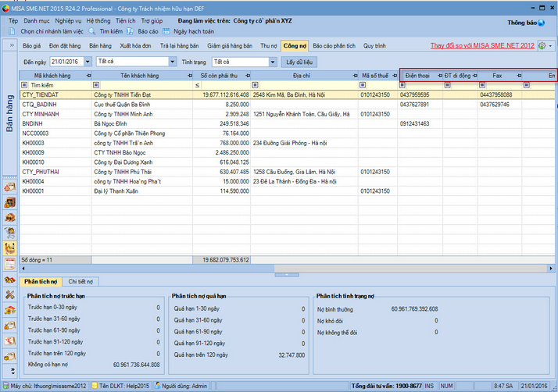Click the Ngày hạch toán calendar icon
558x392 pixels.
pyautogui.click(x=166, y=31)
